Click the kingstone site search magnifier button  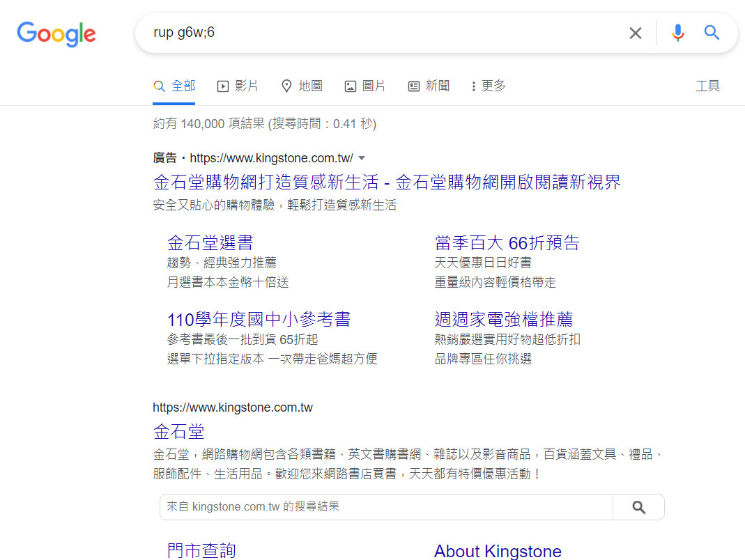[x=638, y=507]
